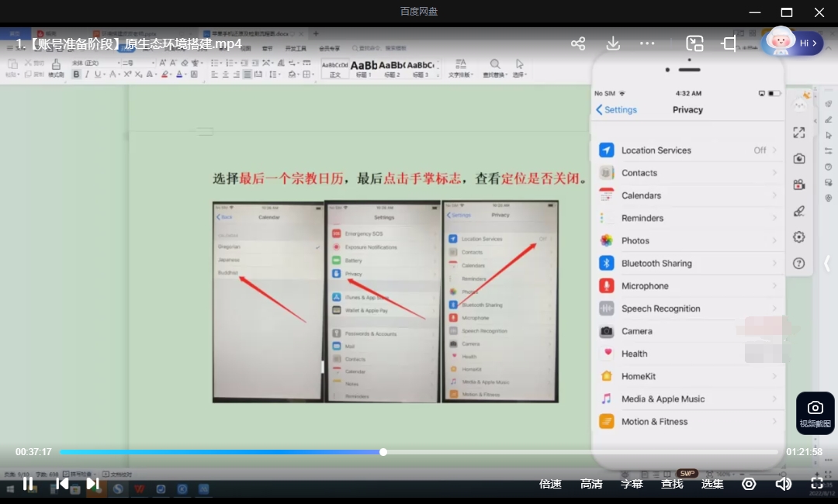
Task: Click the red Microphone icon
Action: [x=606, y=285]
